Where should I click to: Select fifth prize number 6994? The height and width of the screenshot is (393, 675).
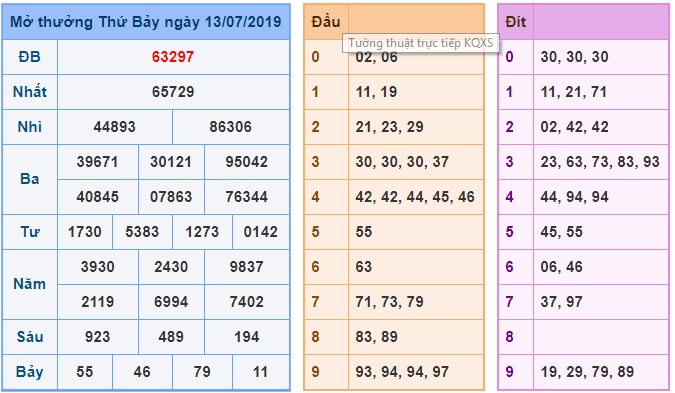coord(171,302)
